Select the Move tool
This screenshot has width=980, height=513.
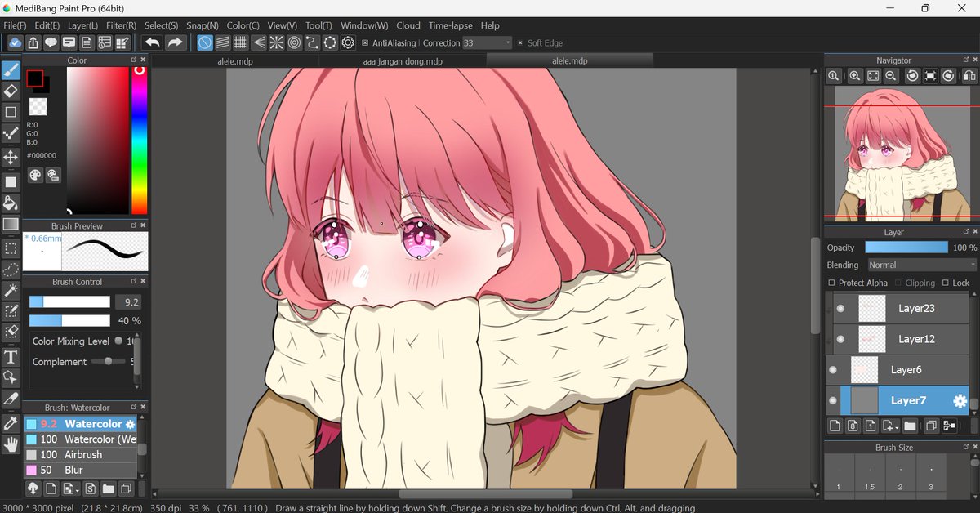(11, 157)
